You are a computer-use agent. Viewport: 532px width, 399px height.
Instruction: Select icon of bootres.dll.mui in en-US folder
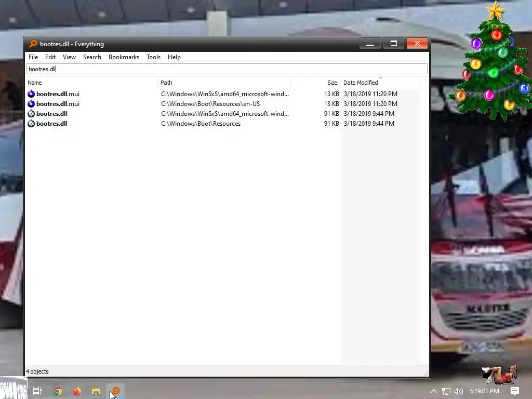[31, 103]
